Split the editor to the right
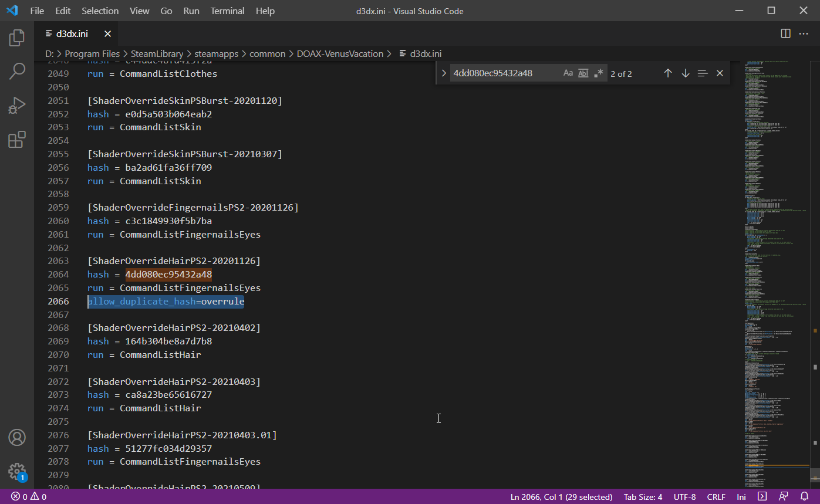Screen dimensions: 820x504 point(785,33)
